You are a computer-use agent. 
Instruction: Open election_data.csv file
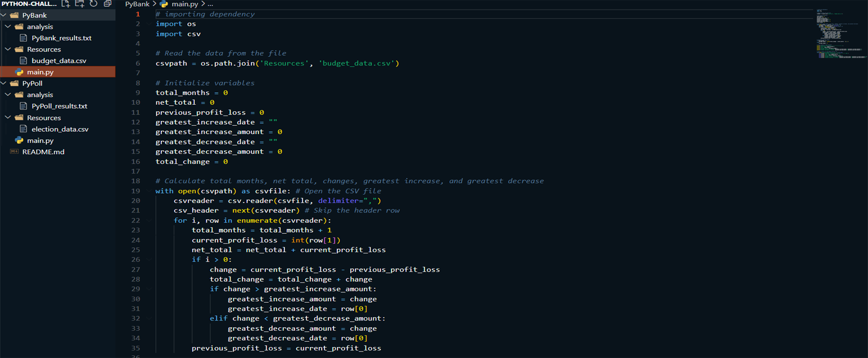(x=60, y=129)
